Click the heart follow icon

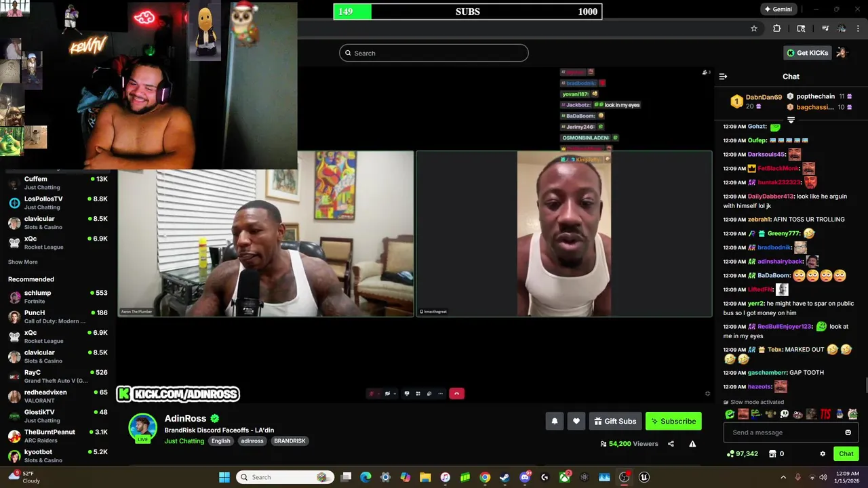(576, 421)
